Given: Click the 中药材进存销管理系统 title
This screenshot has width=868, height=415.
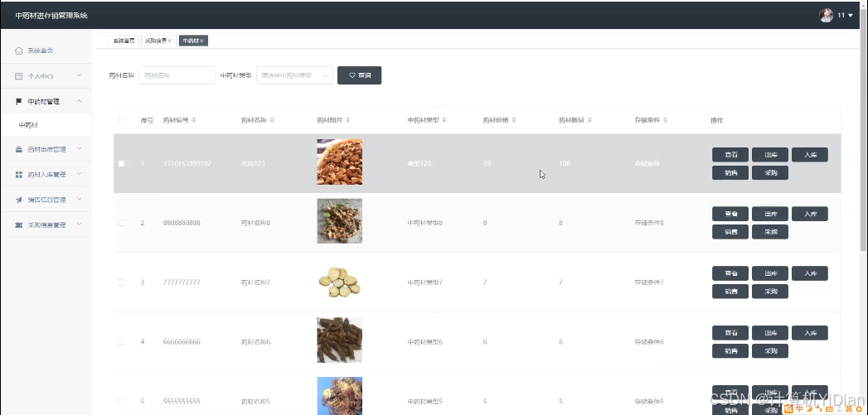Looking at the screenshot, I should pyautogui.click(x=51, y=16).
